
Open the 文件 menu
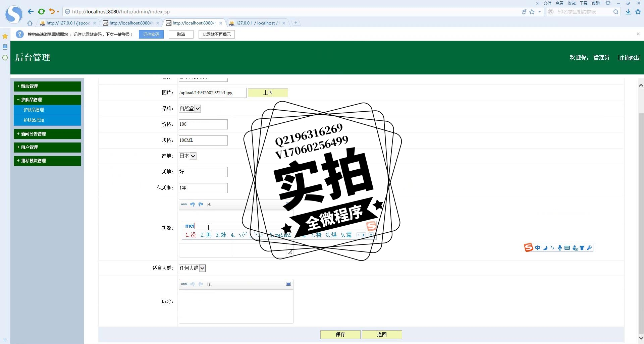coord(547,3)
